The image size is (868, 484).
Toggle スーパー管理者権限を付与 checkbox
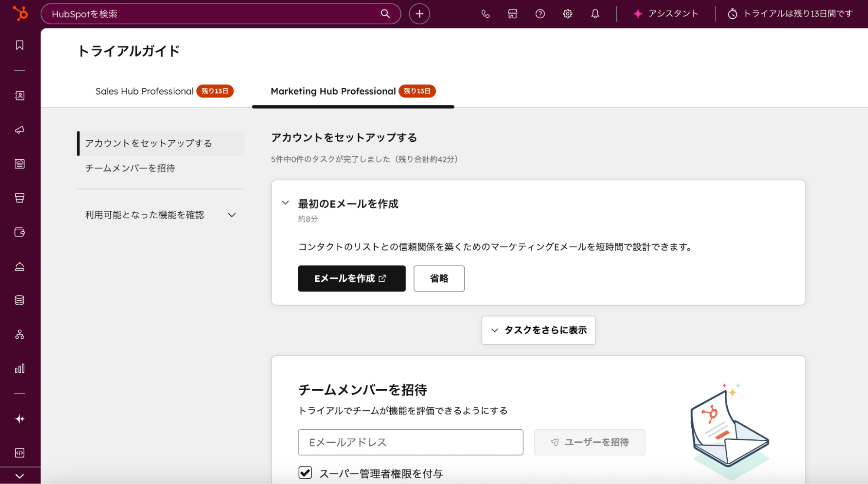click(305, 472)
